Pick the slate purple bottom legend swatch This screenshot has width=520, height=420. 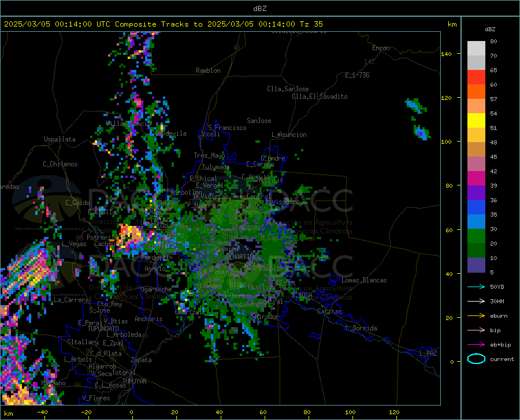pyautogui.click(x=476, y=265)
